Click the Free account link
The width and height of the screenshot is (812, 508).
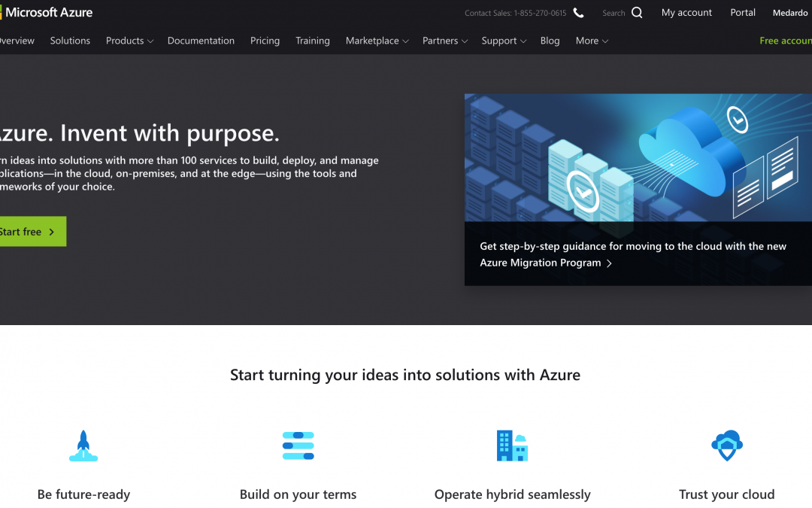pyautogui.click(x=786, y=41)
